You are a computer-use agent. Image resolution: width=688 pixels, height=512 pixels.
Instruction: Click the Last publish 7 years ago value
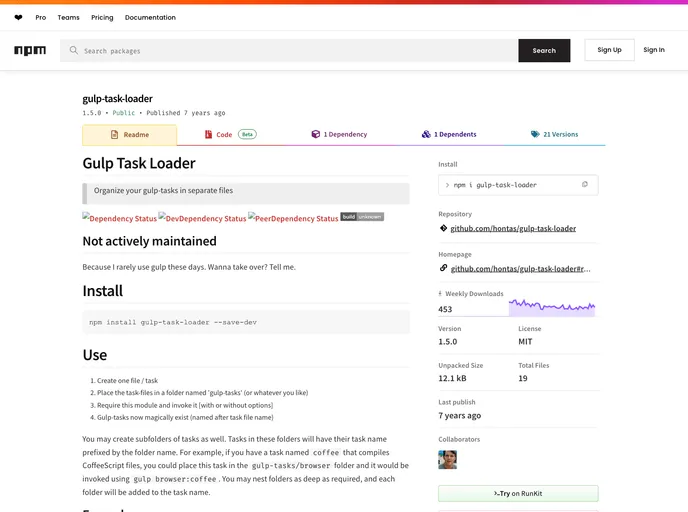click(459, 415)
